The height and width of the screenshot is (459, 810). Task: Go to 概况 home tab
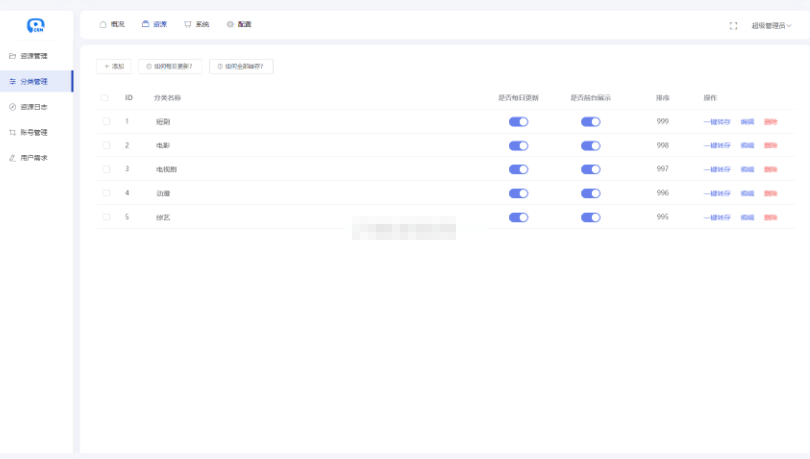click(x=112, y=24)
